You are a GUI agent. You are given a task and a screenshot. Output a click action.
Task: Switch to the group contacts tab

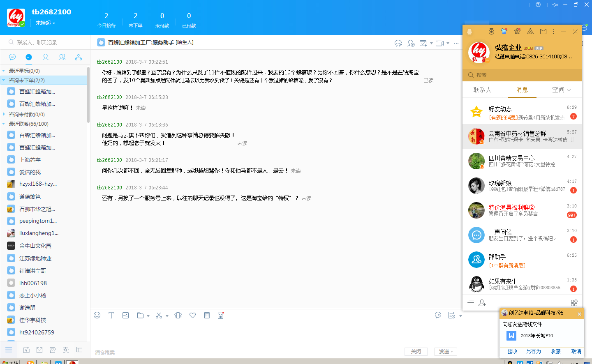click(62, 57)
